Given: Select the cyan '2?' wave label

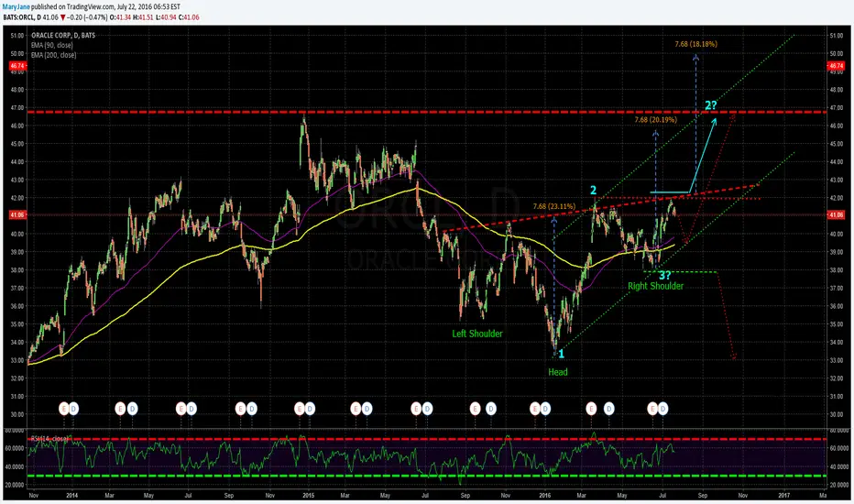Looking at the screenshot, I should (710, 105).
